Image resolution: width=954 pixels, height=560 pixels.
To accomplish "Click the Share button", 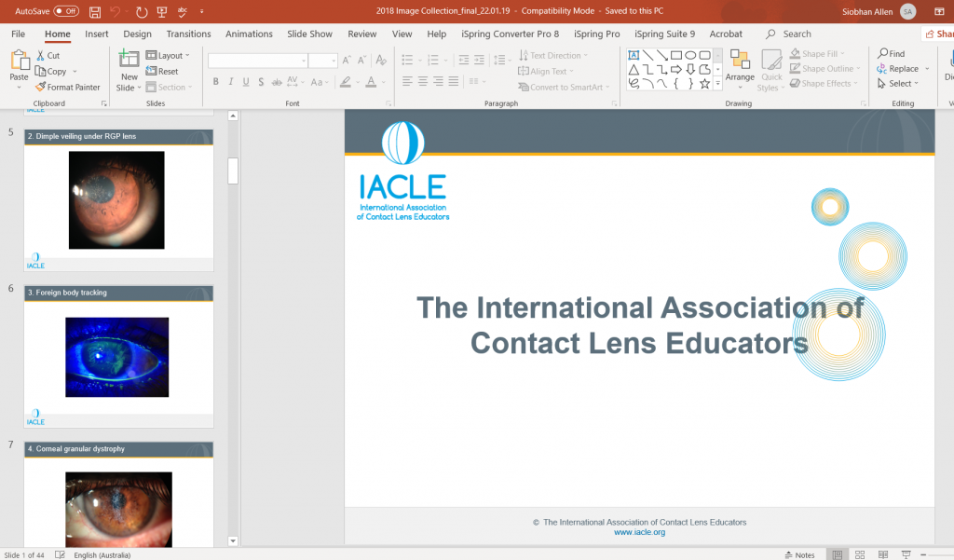I will pos(938,34).
